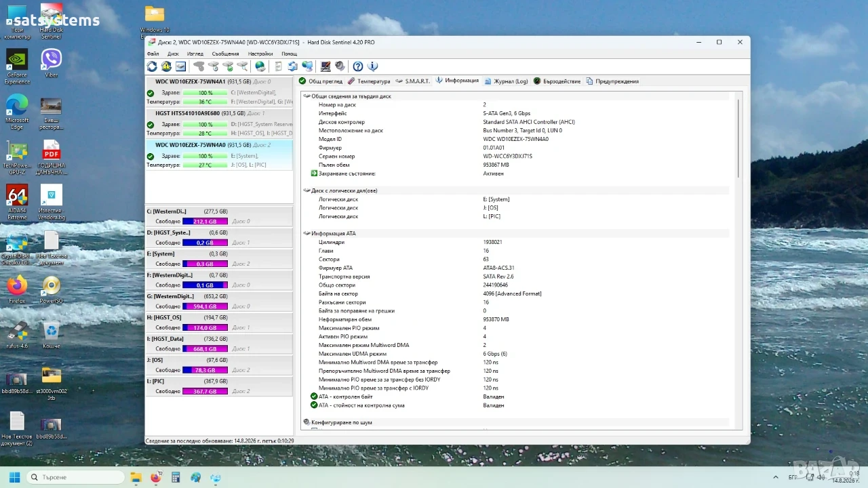
Task: Open the st3000vm002 3tb desktop folder
Action: 52,384
